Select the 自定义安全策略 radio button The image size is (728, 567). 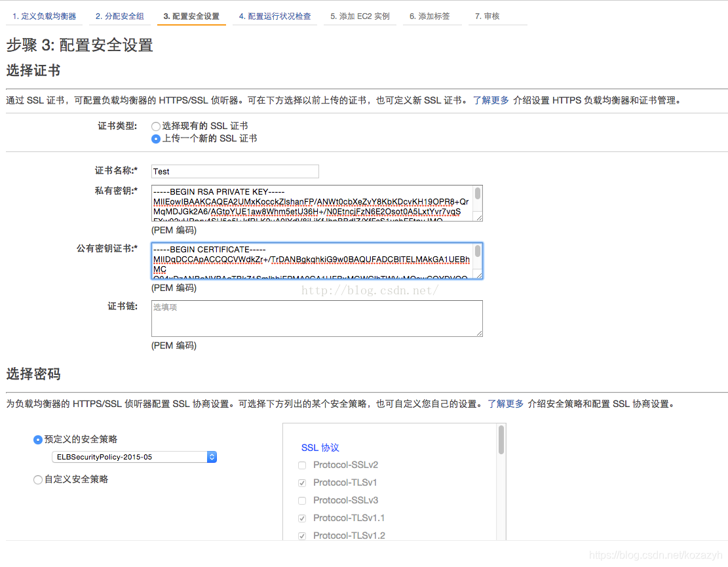click(38, 480)
